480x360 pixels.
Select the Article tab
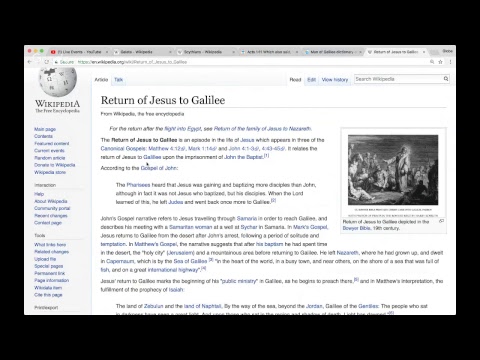click(101, 80)
